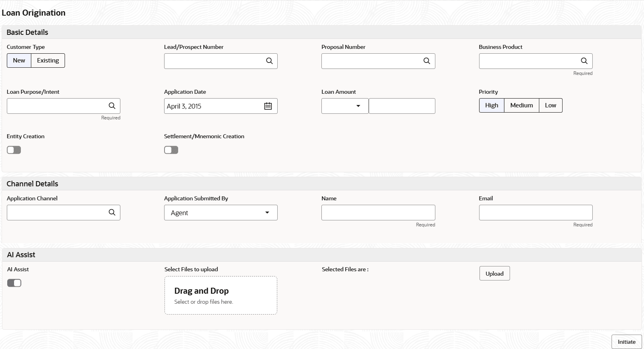Choose New customer type

(x=19, y=61)
